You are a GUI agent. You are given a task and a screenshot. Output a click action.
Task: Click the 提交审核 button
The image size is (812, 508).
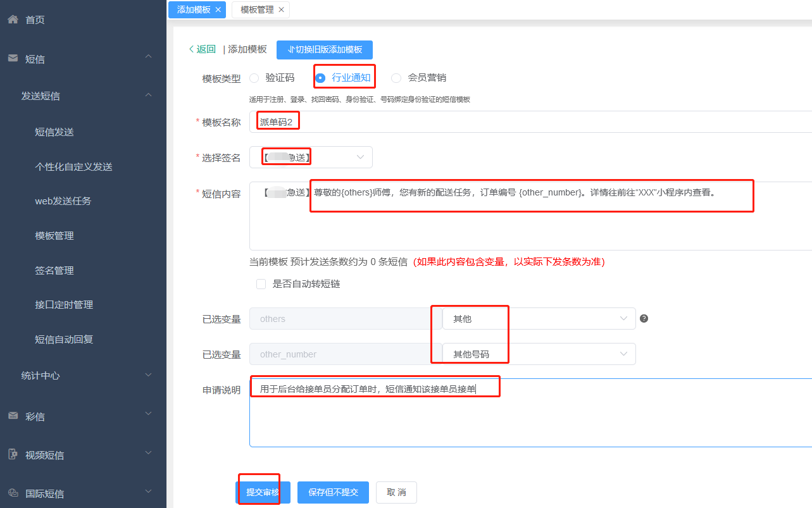(263, 492)
